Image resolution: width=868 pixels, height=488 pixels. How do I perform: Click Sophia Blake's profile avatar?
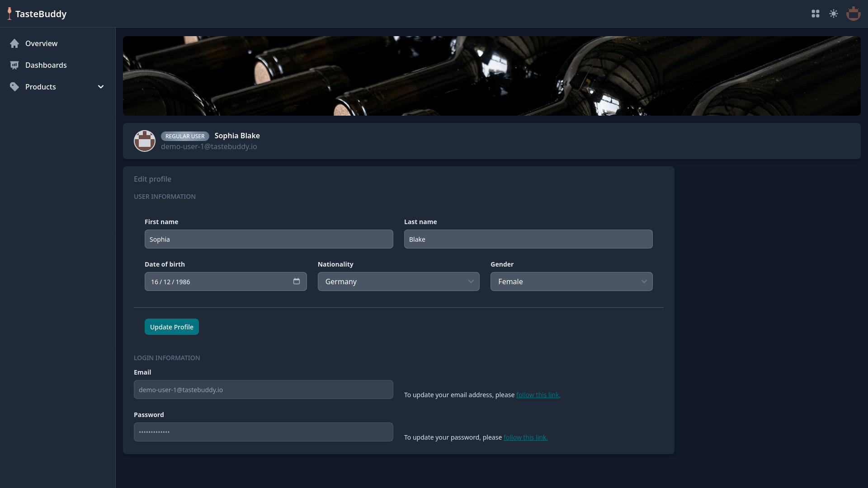[x=145, y=141]
